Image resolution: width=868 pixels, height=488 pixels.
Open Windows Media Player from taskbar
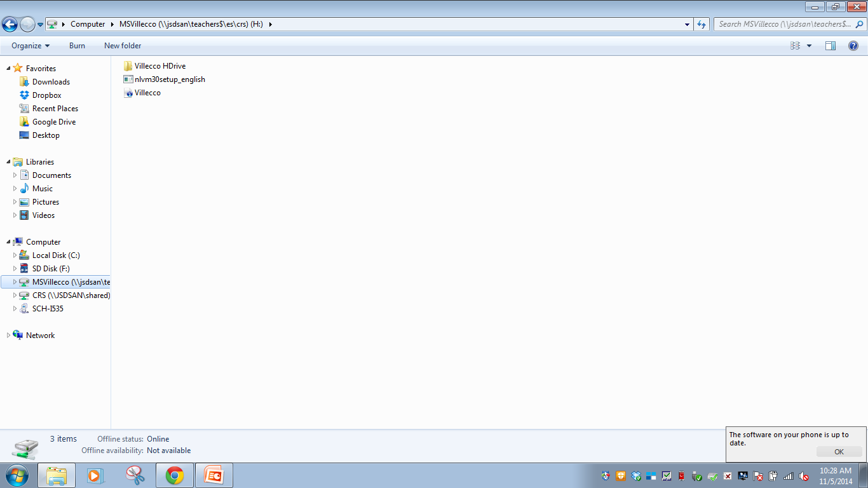tap(95, 475)
